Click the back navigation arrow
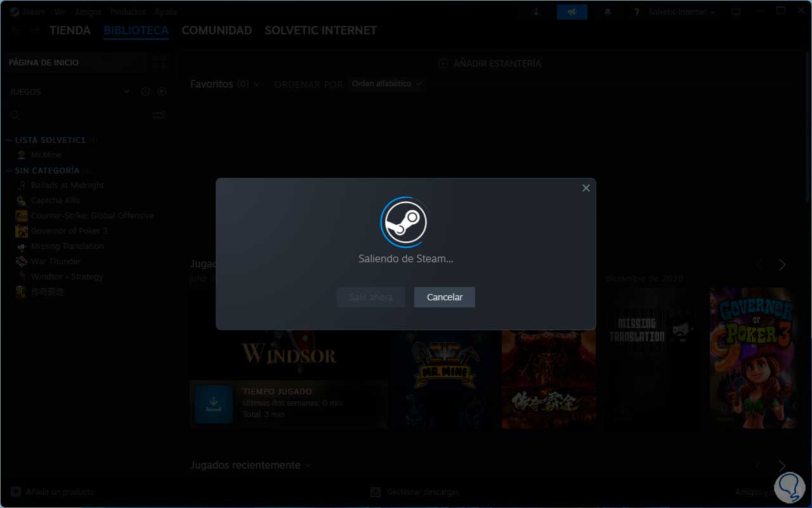Image resolution: width=812 pixels, height=508 pixels. [16, 30]
